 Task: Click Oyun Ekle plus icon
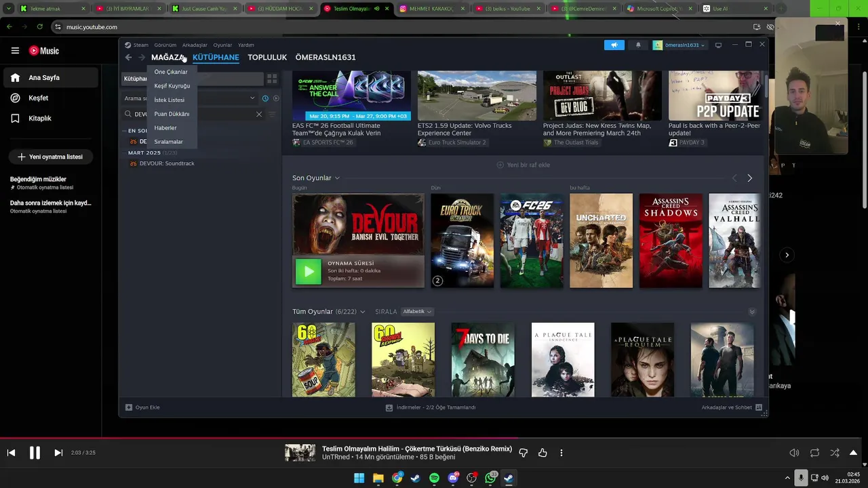129,407
